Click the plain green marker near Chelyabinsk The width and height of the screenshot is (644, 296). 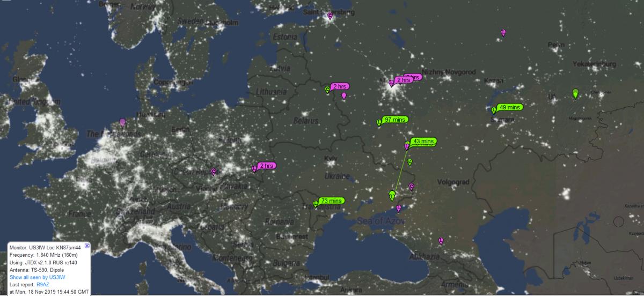click(575, 94)
